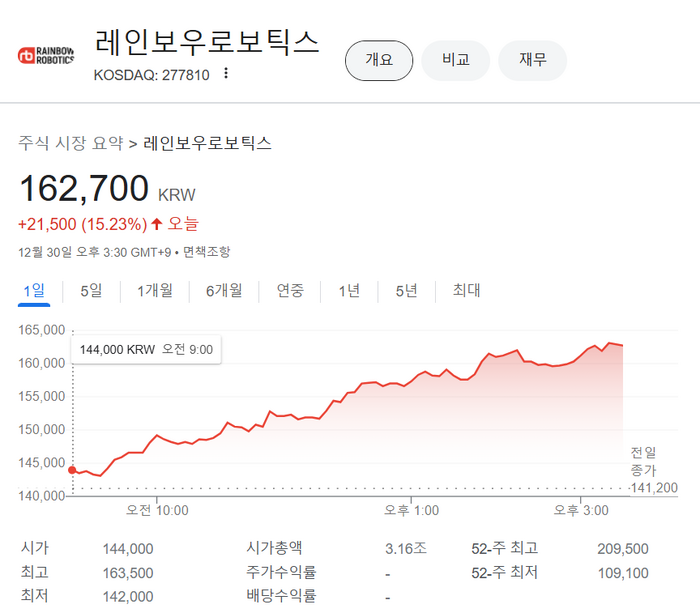Image resolution: width=700 pixels, height=613 pixels.
Task: Click the 144,000 KRW chart tooltip
Action: (146, 350)
